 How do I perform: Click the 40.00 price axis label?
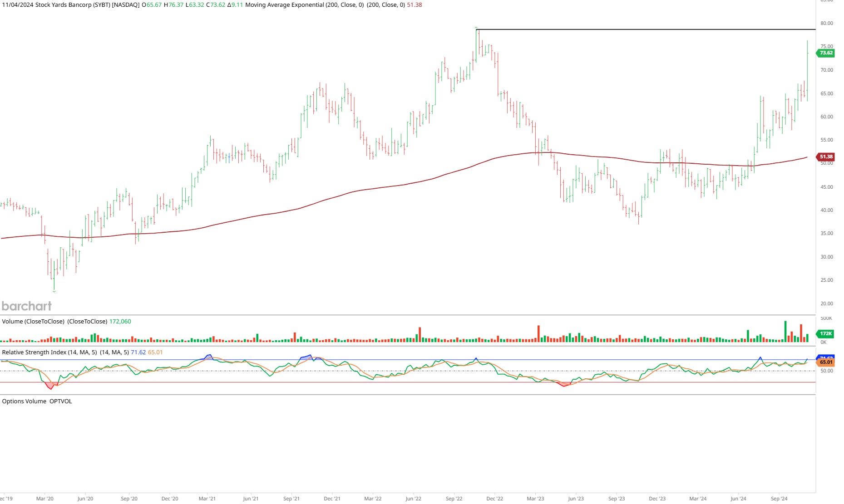[x=827, y=210]
